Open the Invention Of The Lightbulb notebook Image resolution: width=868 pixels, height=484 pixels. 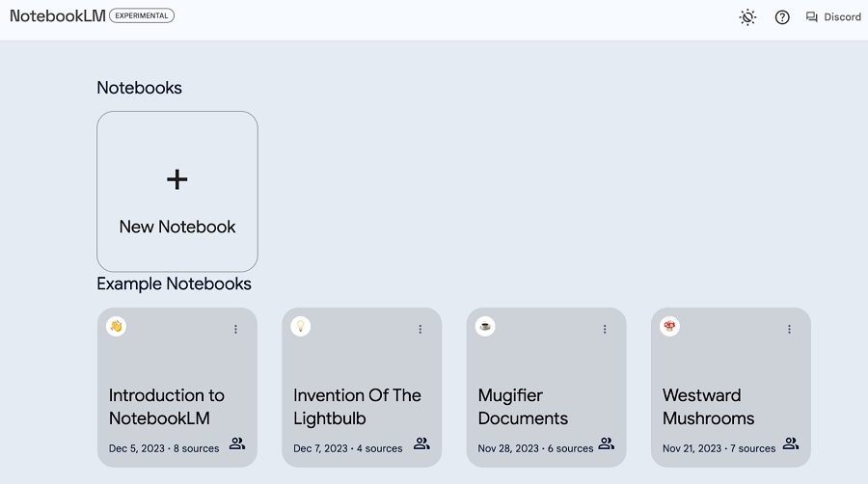click(362, 388)
